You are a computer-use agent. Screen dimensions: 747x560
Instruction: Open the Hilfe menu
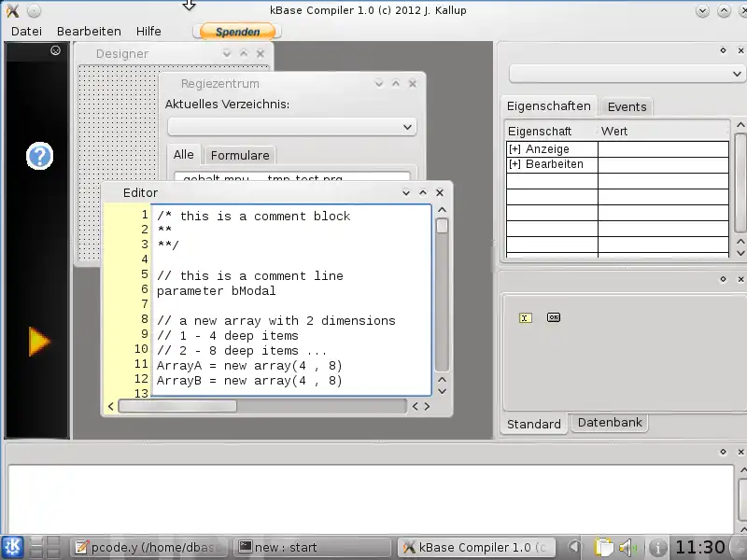click(148, 32)
